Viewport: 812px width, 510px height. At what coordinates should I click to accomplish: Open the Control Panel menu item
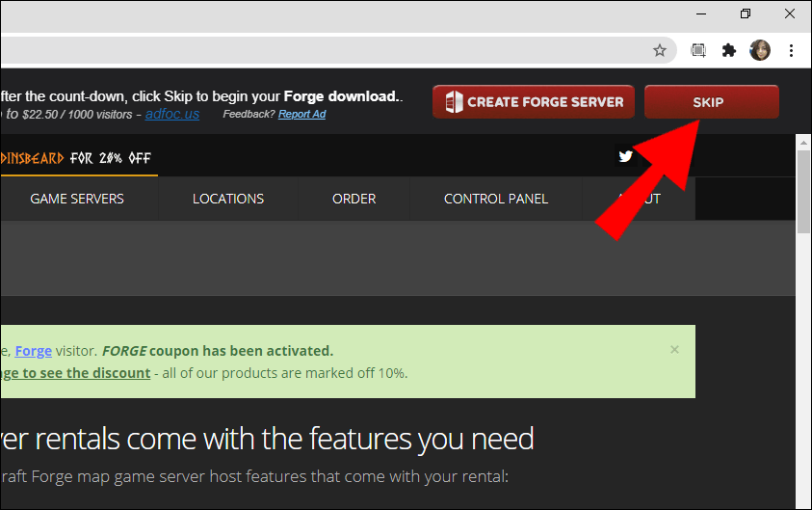click(x=496, y=199)
